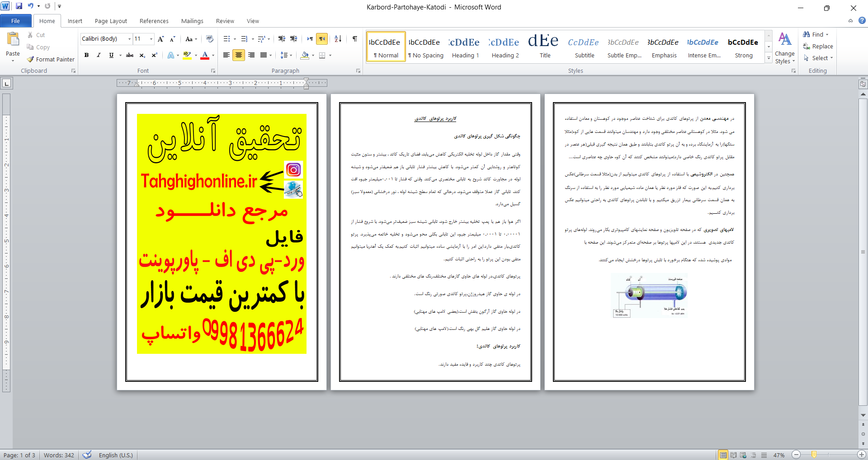Expand the Styles gallery More arrow
Image resolution: width=868 pixels, height=460 pixels.
pyautogui.click(x=769, y=58)
